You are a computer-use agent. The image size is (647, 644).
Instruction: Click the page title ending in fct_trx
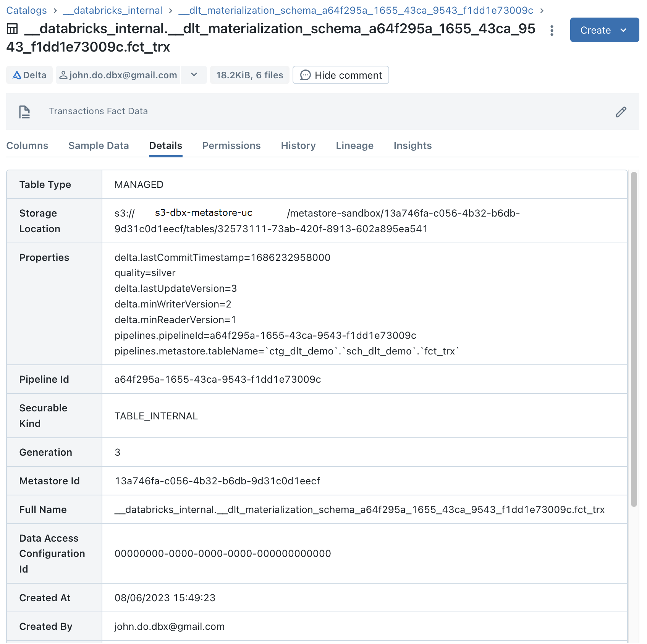pos(271,37)
